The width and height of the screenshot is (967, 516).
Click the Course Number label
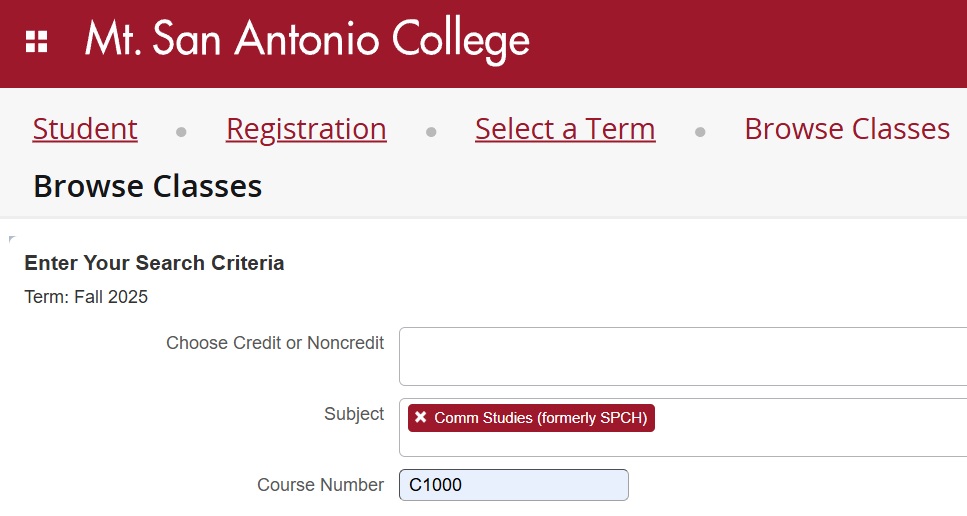click(321, 485)
